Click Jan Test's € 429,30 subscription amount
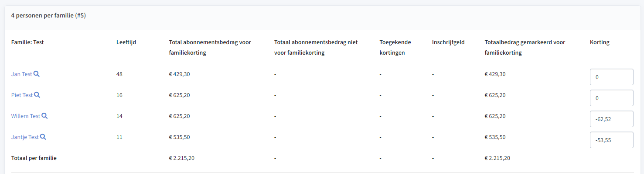Viewport: 644px width, 174px height. point(179,74)
